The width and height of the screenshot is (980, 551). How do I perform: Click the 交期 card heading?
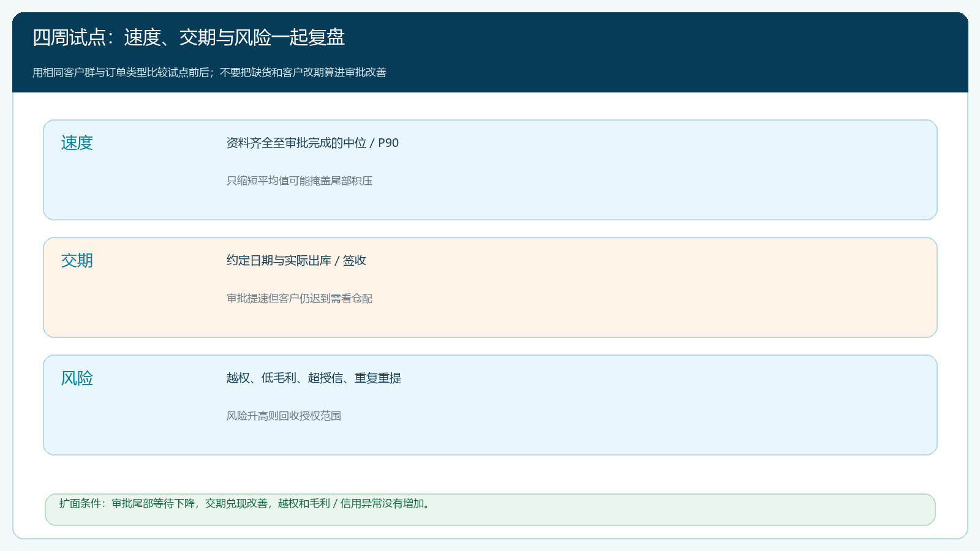(77, 260)
